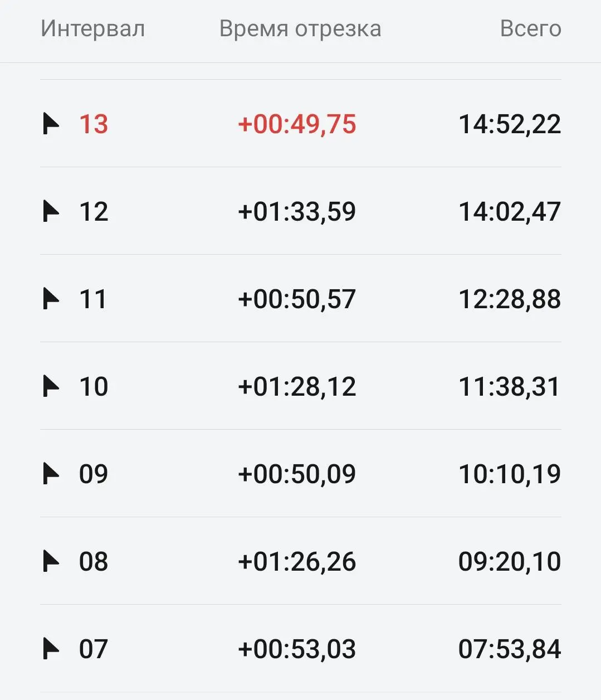Viewport: 601px width, 700px height.
Task: Select total time 10:10,19
Action: tap(510, 474)
